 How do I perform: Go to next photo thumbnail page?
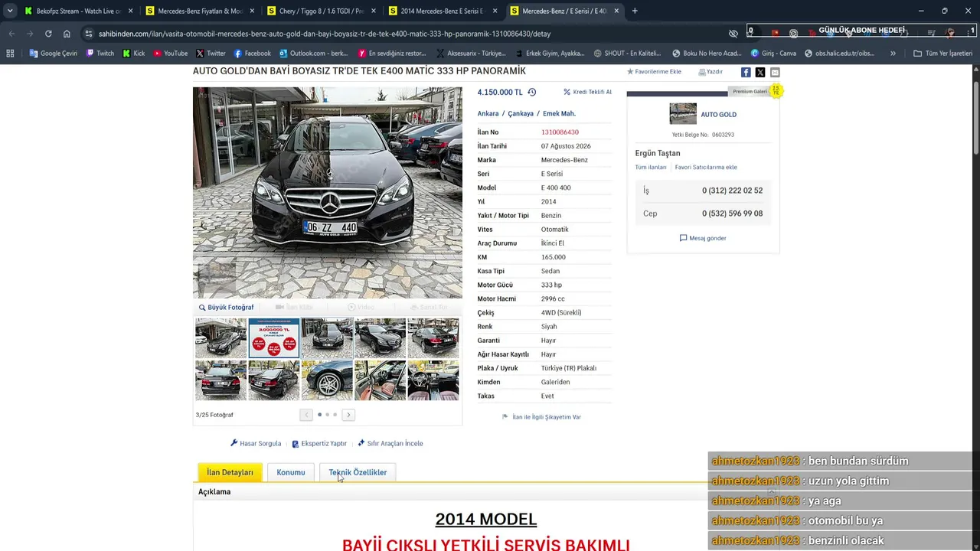pyautogui.click(x=348, y=415)
